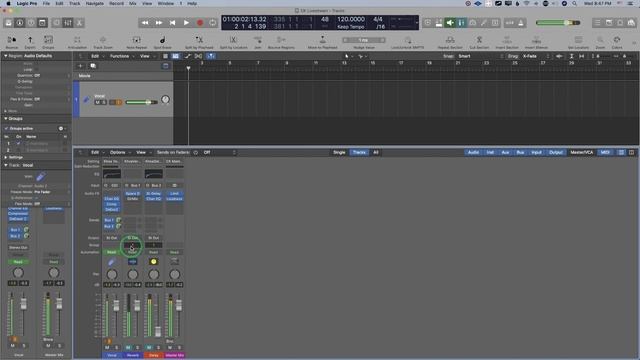Click the Bounce Regions toolbar icon
The height and width of the screenshot is (360, 640).
[x=281, y=42]
